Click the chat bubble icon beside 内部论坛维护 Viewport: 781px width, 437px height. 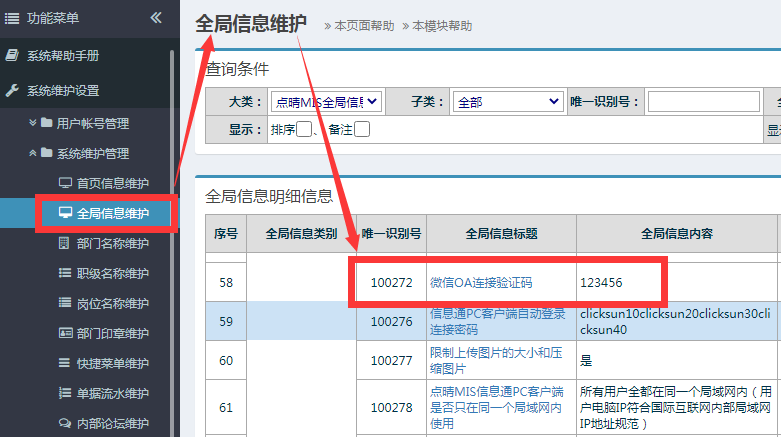click(x=66, y=423)
